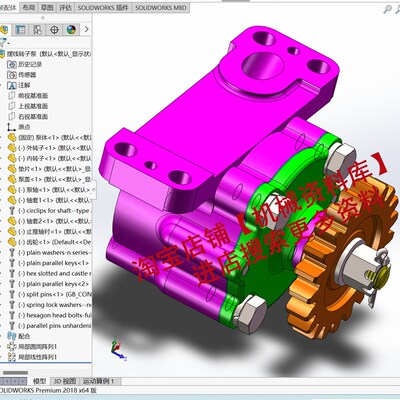The image size is (400, 400).
Task: Click the 轴套1<1> part icon
Action: point(12,200)
